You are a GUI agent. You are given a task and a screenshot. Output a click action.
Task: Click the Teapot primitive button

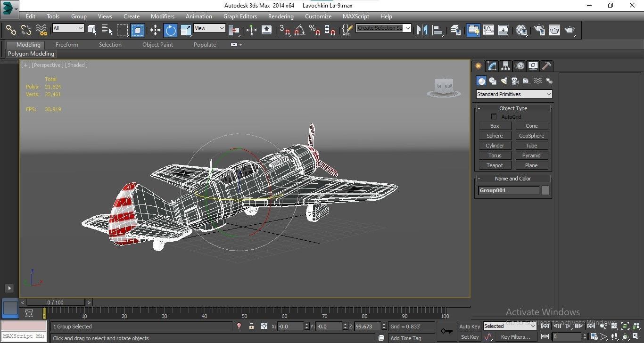click(x=495, y=165)
